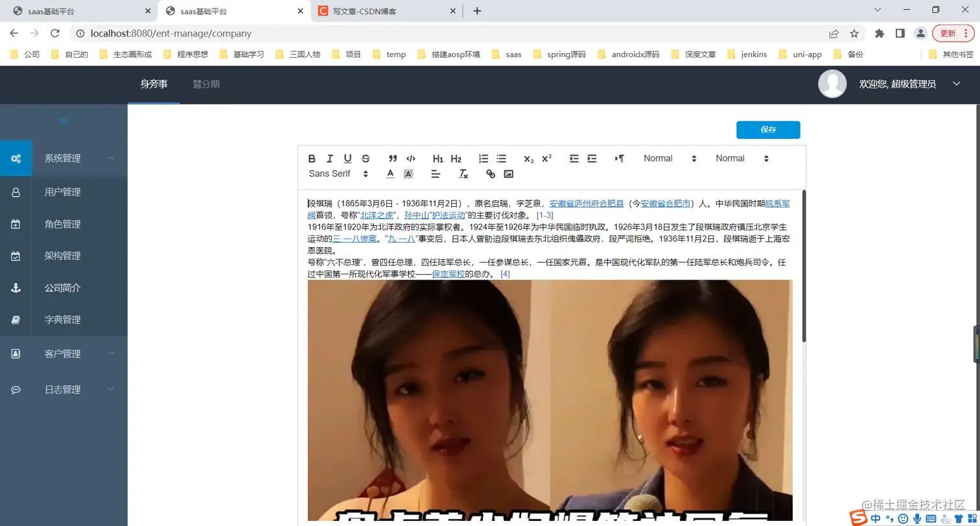Click the user icon beside 用户管理
980x526 pixels.
pos(16,192)
